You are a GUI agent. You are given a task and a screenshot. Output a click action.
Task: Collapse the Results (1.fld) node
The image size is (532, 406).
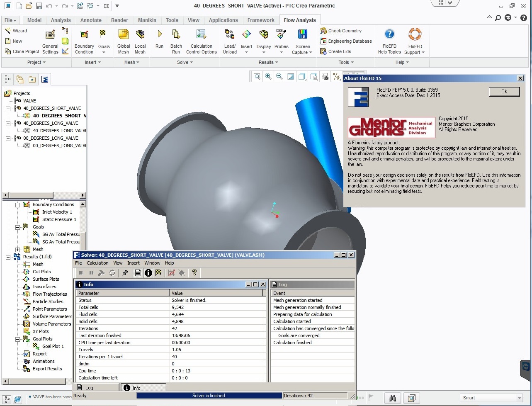point(8,257)
